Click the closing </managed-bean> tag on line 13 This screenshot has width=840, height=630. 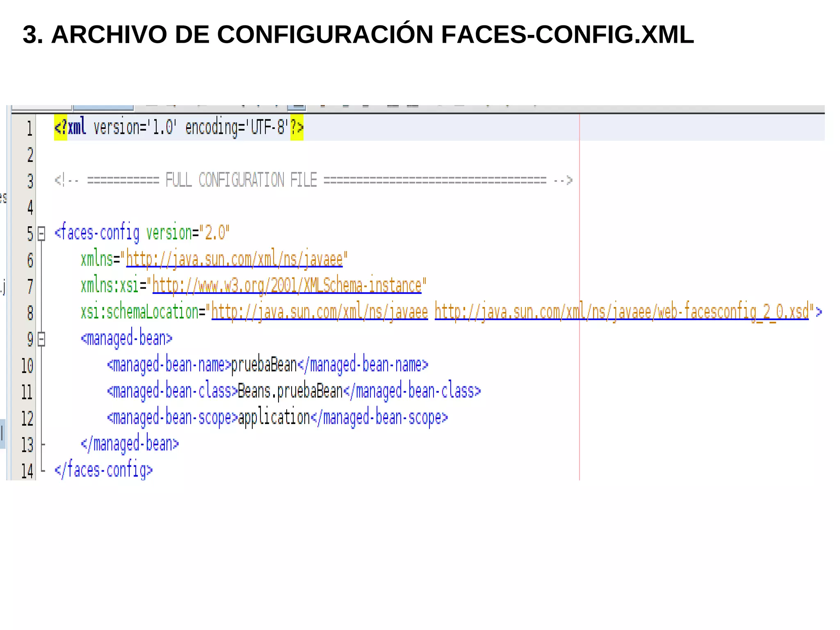click(130, 444)
